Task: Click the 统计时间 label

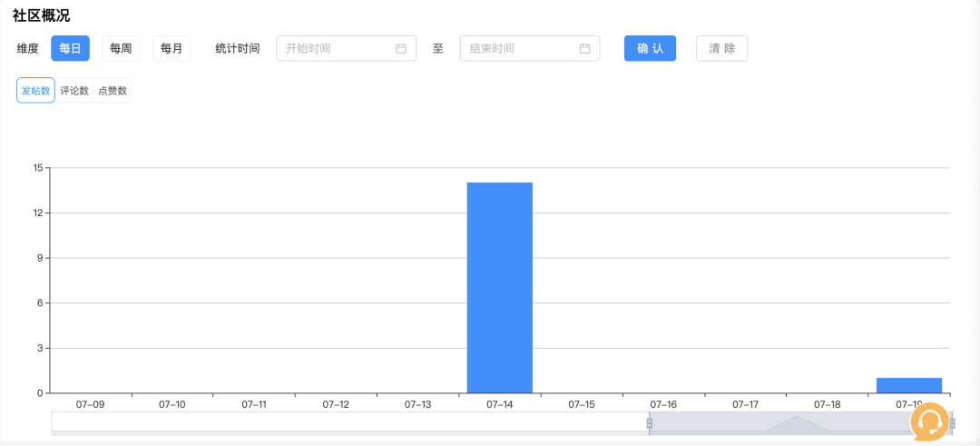Action: tap(238, 48)
